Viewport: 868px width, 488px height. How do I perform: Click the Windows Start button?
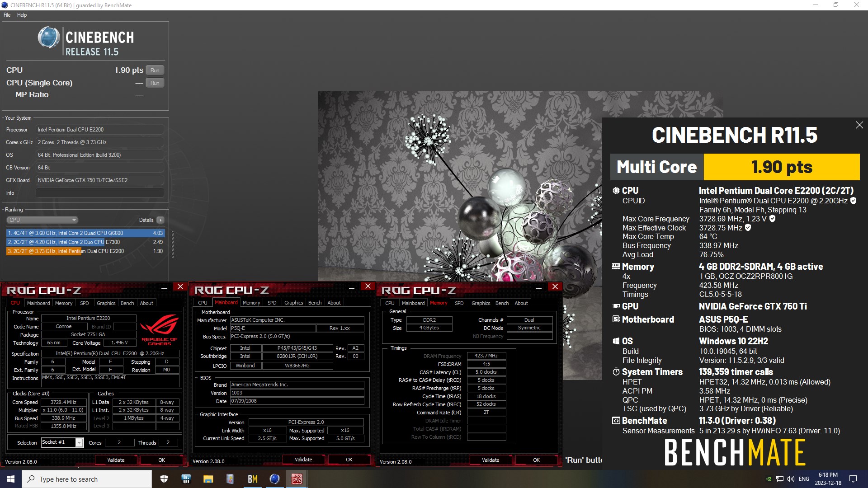pyautogui.click(x=11, y=479)
